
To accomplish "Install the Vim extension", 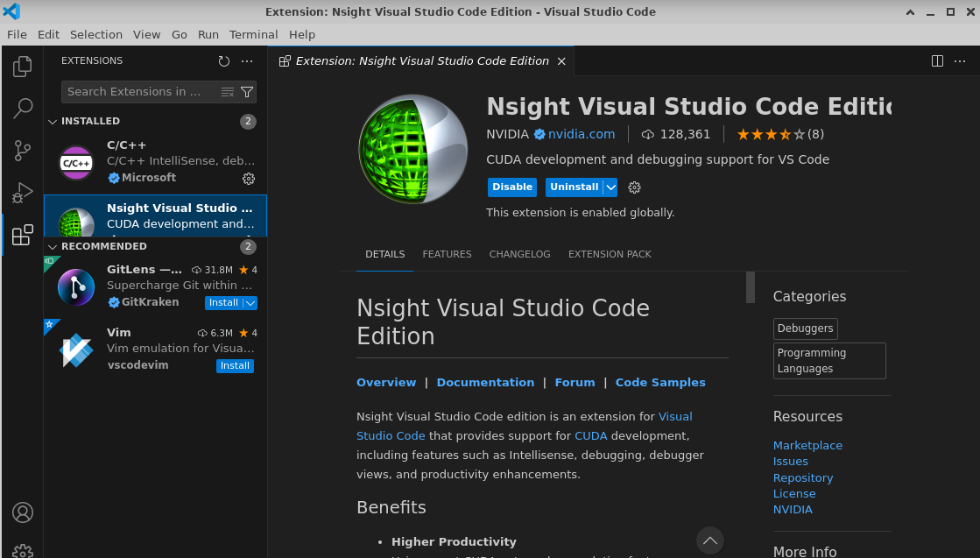I will coord(235,366).
